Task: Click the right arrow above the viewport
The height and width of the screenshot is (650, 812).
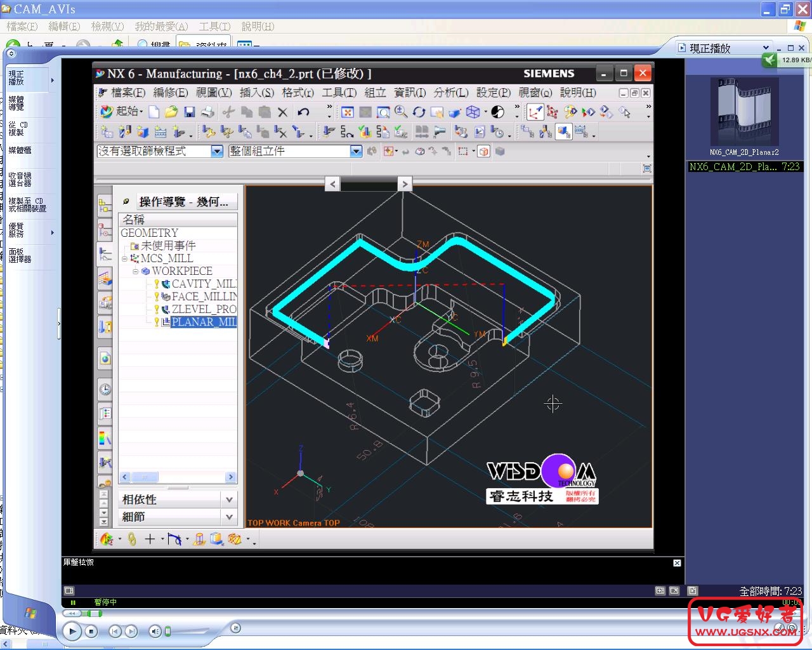Action: (x=405, y=184)
